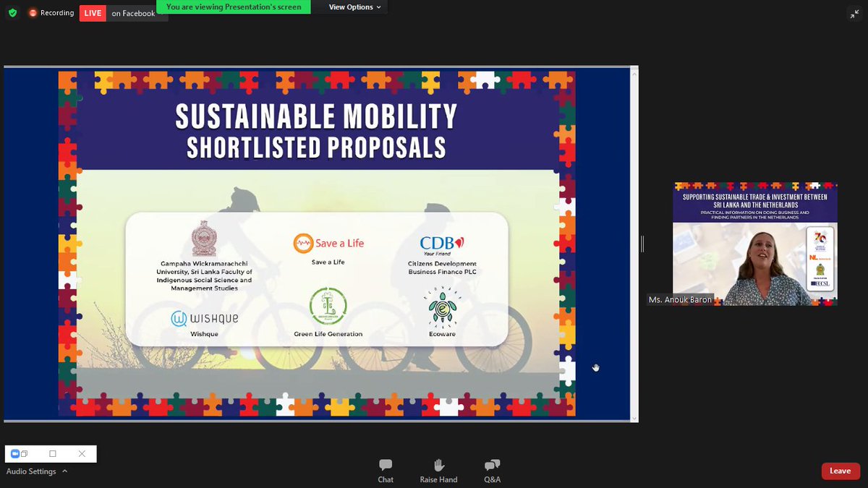Viewport: 868px width, 488px height.
Task: Click the green encryption shield icon
Action: pyautogui.click(x=12, y=13)
